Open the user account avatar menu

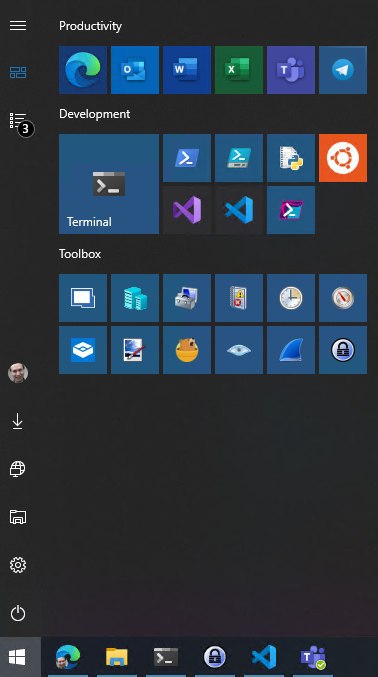(x=18, y=373)
